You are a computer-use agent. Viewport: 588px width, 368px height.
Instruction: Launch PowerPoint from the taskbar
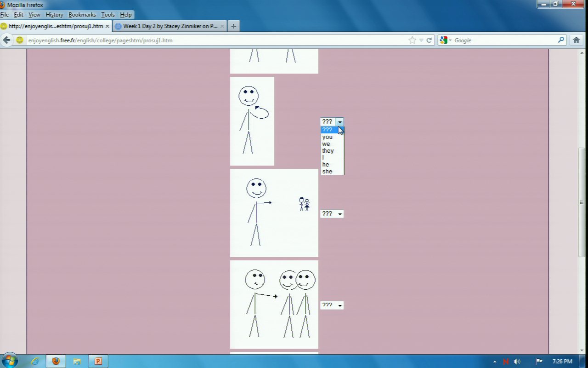[98, 361]
